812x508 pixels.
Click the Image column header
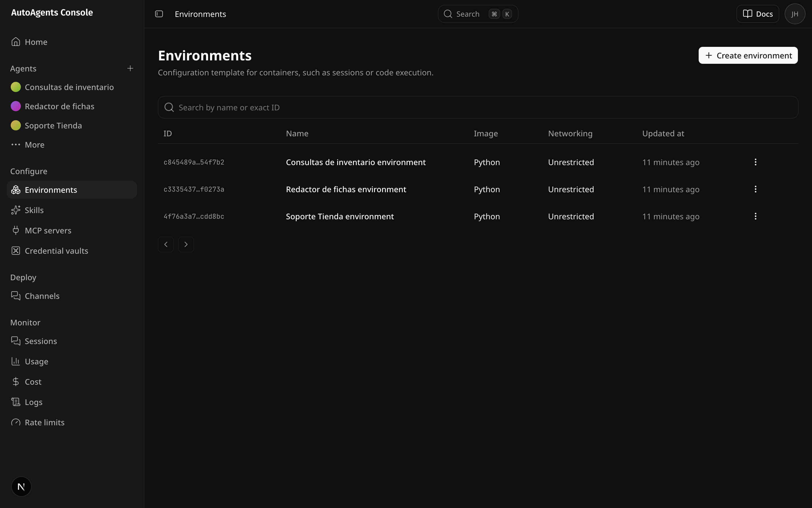(x=486, y=133)
